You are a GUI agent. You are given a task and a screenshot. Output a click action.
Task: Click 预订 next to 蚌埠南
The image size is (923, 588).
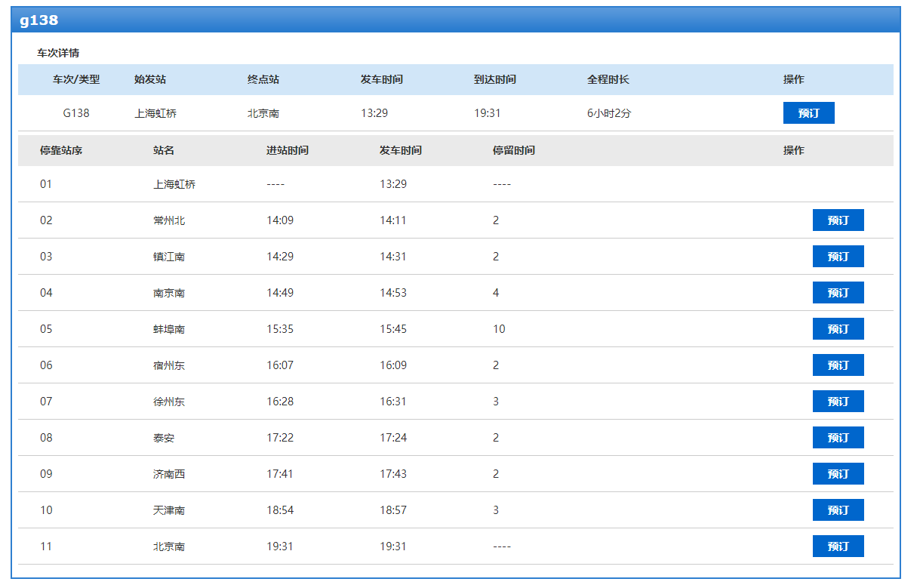tap(838, 329)
